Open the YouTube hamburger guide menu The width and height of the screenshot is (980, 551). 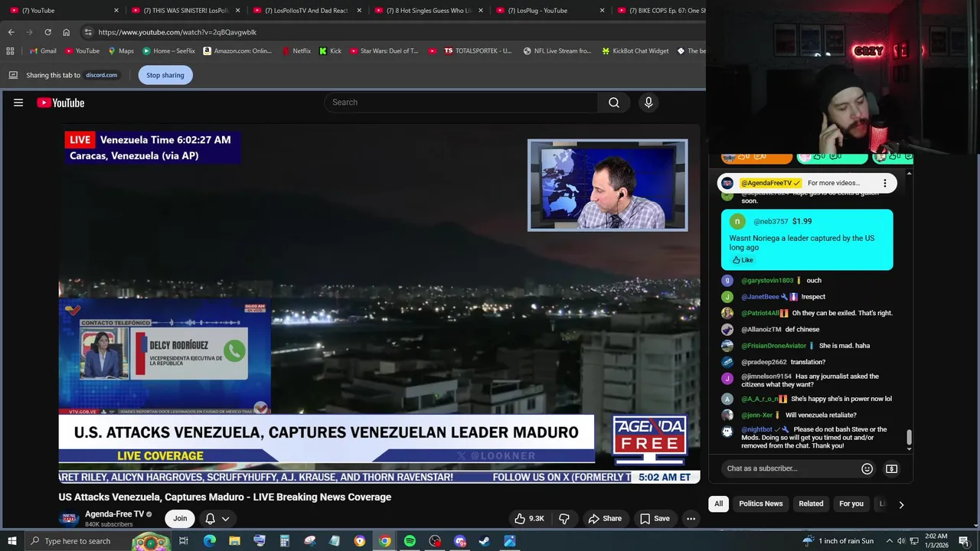(18, 103)
